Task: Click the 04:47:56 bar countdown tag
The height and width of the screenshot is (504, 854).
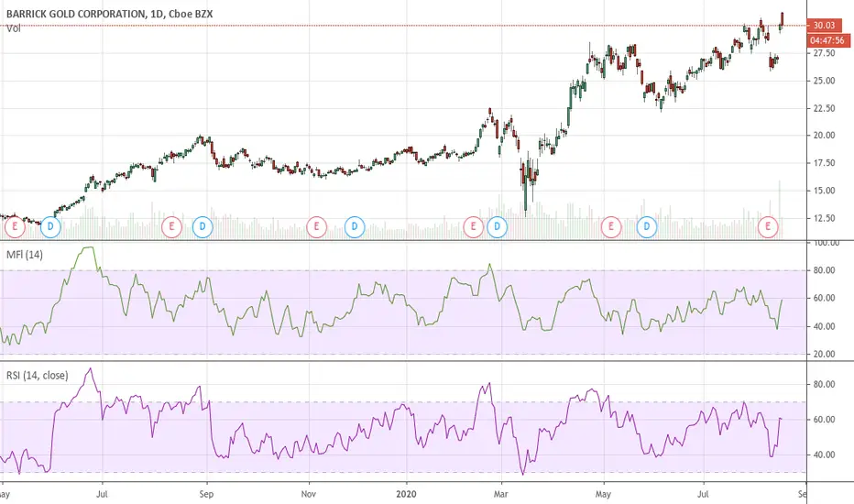Action: tap(827, 40)
